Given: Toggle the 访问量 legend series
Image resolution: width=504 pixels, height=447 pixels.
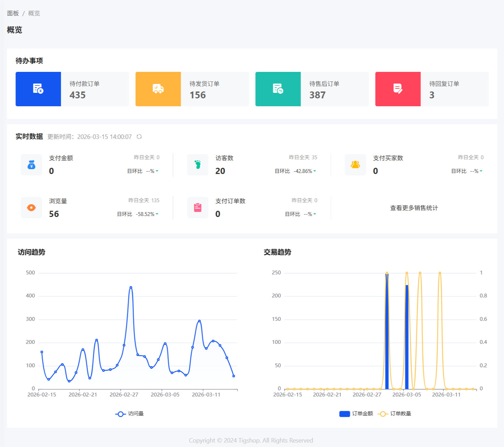Looking at the screenshot, I should (130, 414).
